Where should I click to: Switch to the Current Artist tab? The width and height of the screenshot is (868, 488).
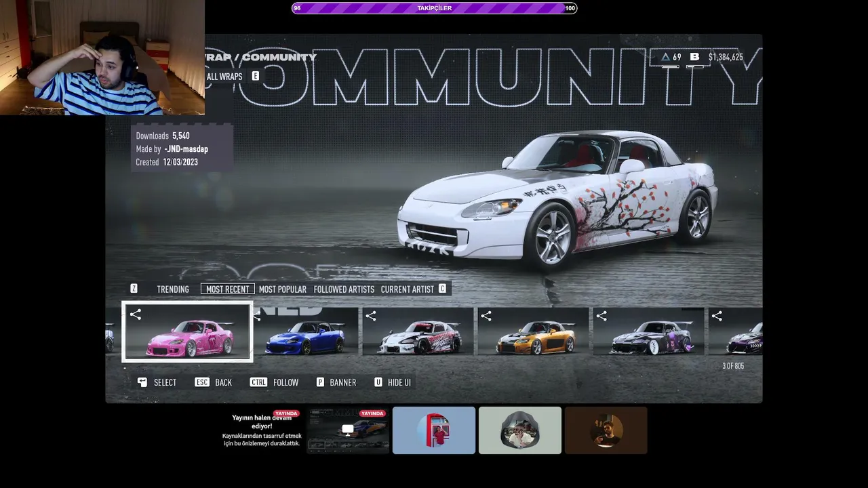coord(407,289)
